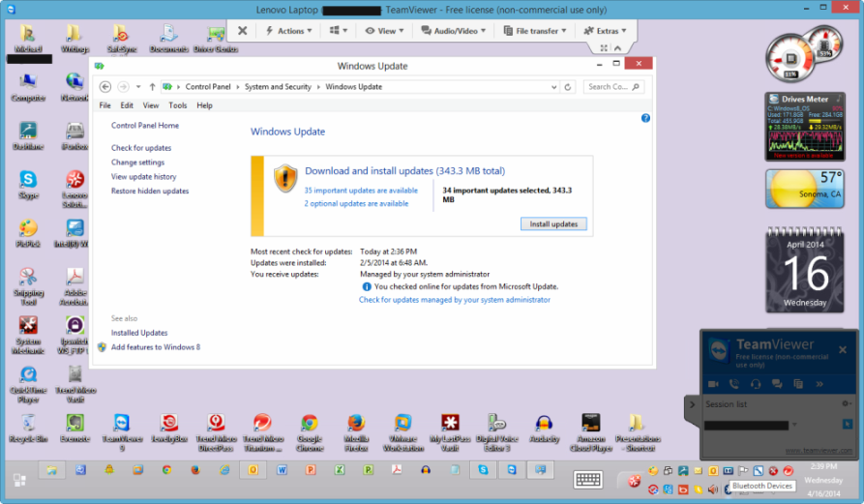Click the View update history link
This screenshot has height=504, width=864.
tap(143, 177)
